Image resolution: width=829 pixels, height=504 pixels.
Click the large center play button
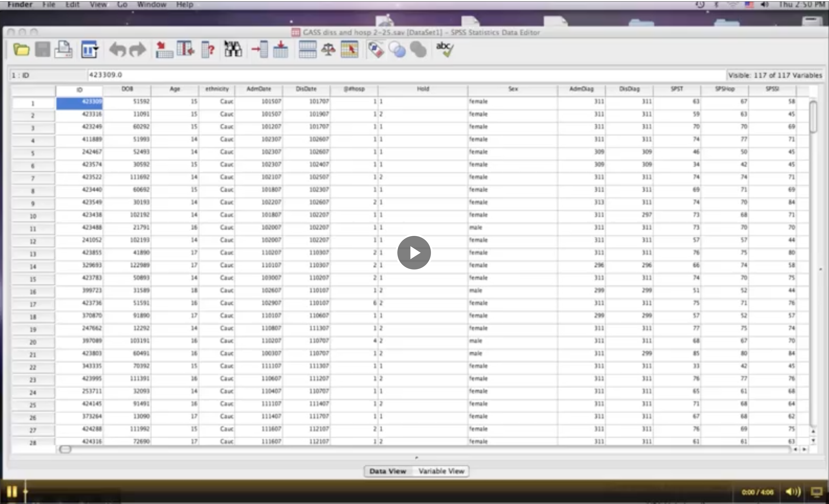(414, 252)
